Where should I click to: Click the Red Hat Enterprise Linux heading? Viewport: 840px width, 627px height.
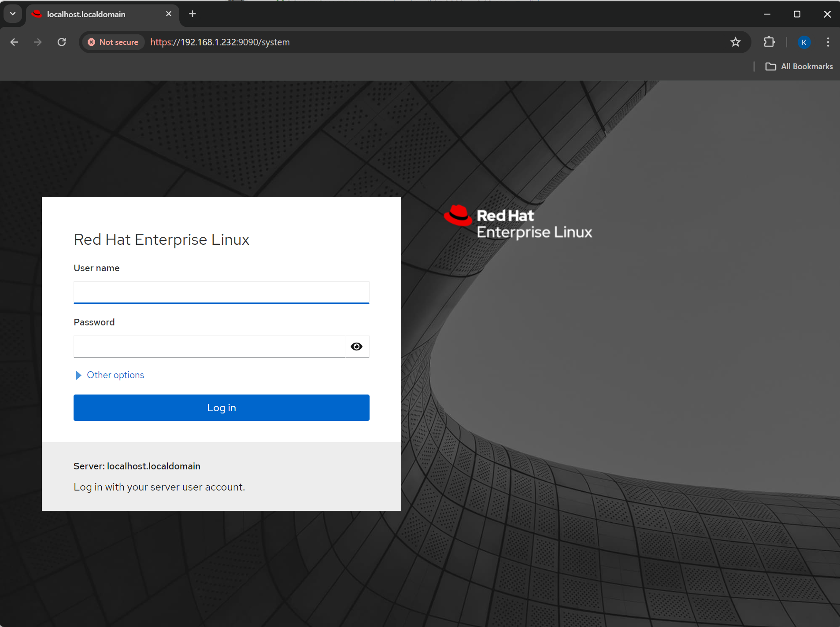162,240
